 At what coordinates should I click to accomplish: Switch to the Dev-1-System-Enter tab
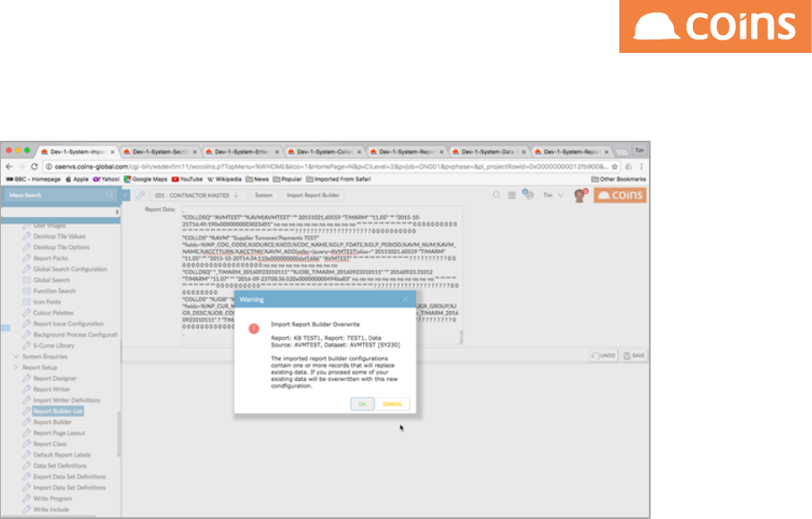[242, 151]
